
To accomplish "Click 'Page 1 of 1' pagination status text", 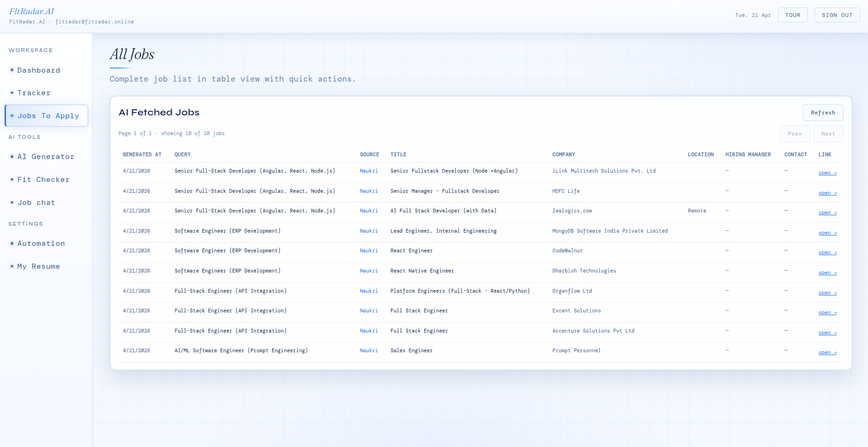I will pos(135,133).
